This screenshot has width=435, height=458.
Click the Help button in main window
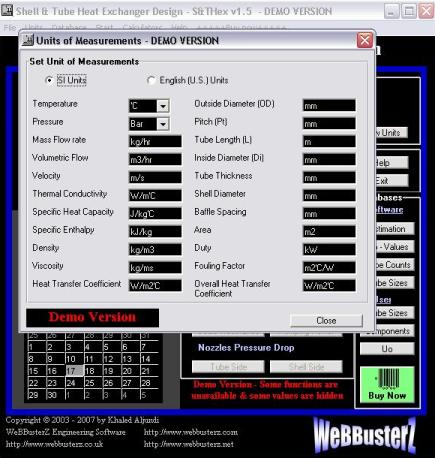click(x=392, y=163)
